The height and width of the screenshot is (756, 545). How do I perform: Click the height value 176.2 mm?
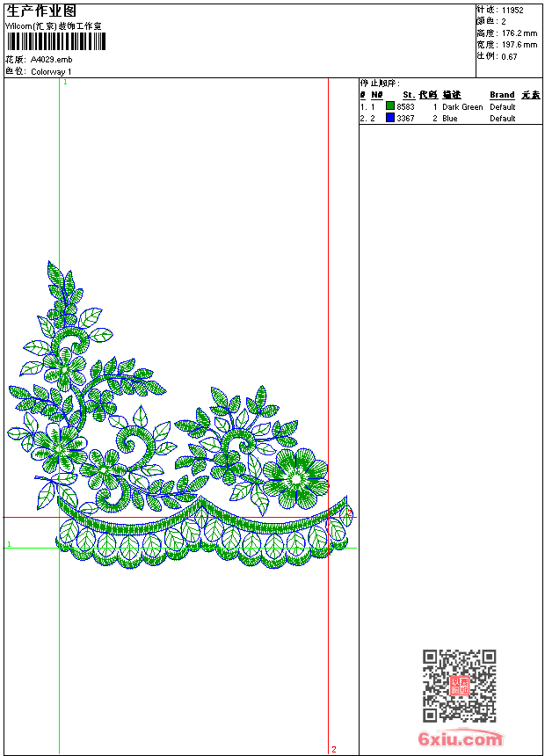point(519,33)
